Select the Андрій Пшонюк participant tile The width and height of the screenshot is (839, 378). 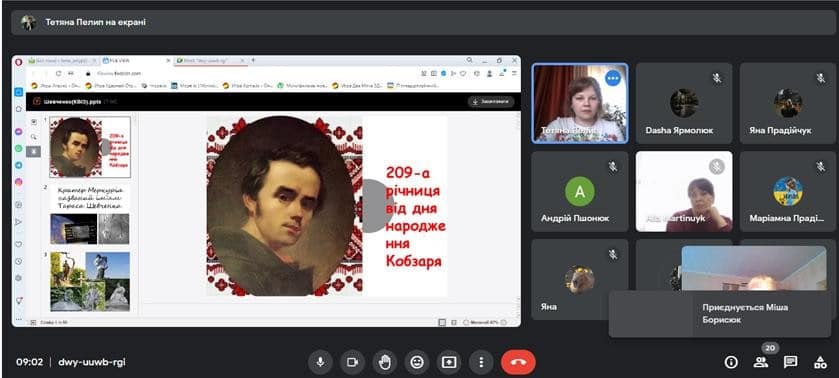click(579, 192)
